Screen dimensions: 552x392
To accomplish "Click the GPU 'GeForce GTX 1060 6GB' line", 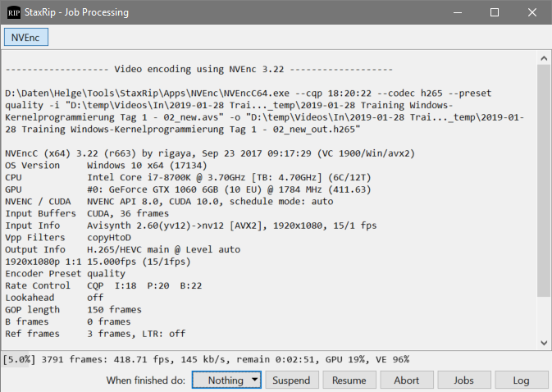I will click(x=188, y=189).
